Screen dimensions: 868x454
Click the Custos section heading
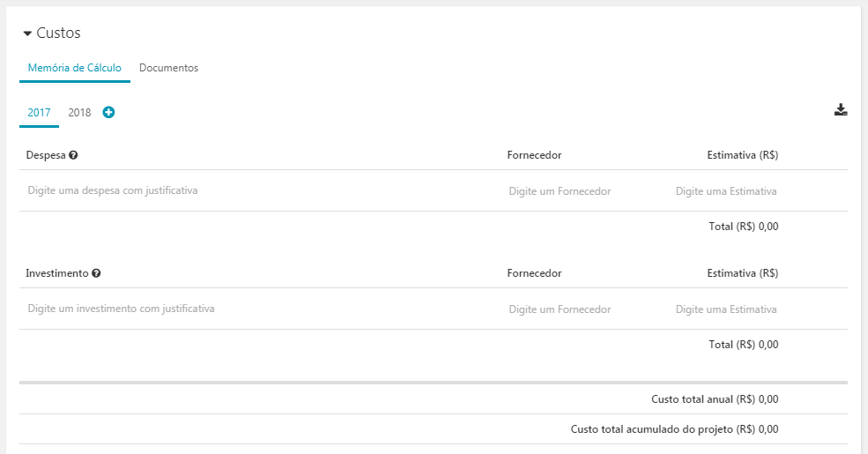58,33
